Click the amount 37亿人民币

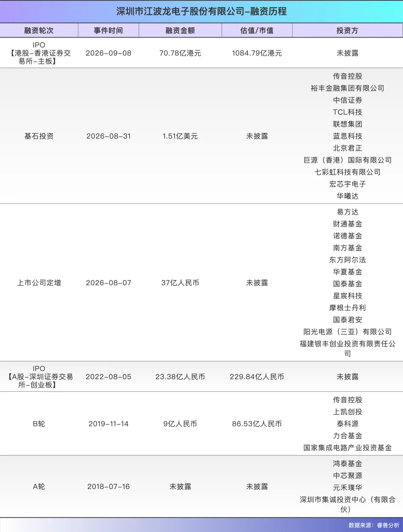click(x=180, y=283)
